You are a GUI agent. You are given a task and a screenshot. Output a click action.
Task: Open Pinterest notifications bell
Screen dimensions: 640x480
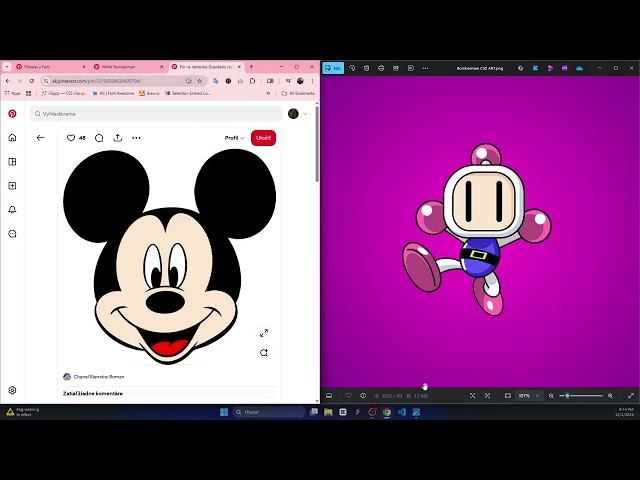[x=12, y=210]
